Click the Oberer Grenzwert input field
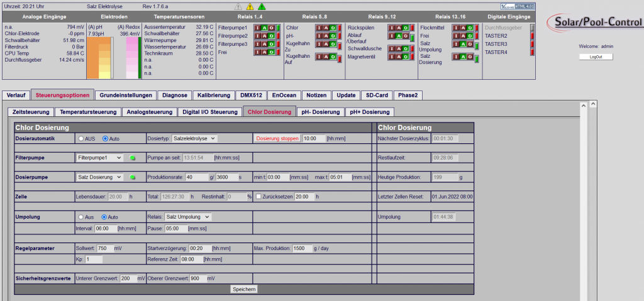 click(197, 278)
